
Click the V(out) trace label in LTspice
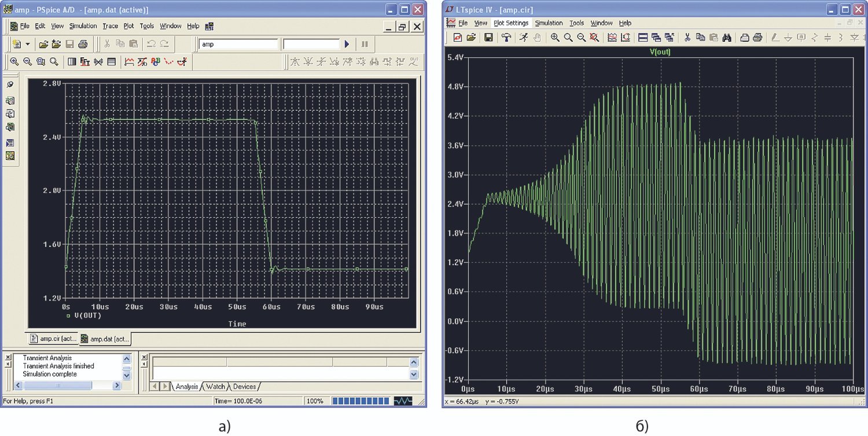point(659,52)
